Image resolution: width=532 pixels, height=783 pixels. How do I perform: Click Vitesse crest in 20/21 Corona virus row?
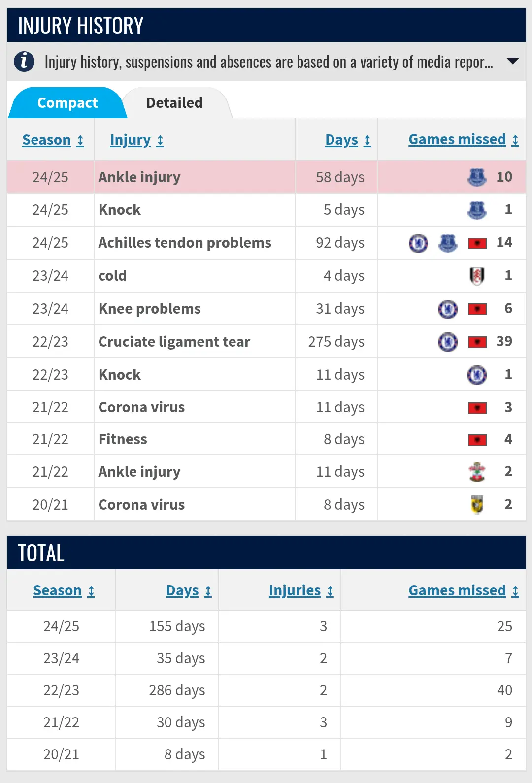point(477,505)
